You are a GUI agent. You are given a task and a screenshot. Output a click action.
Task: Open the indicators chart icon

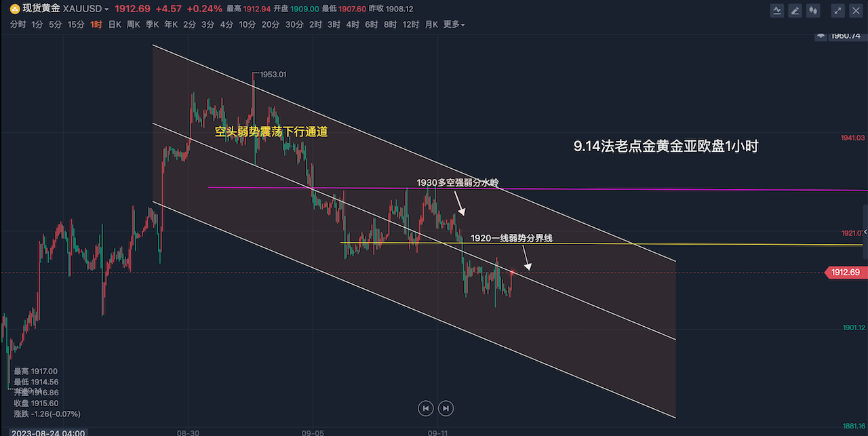click(x=777, y=10)
